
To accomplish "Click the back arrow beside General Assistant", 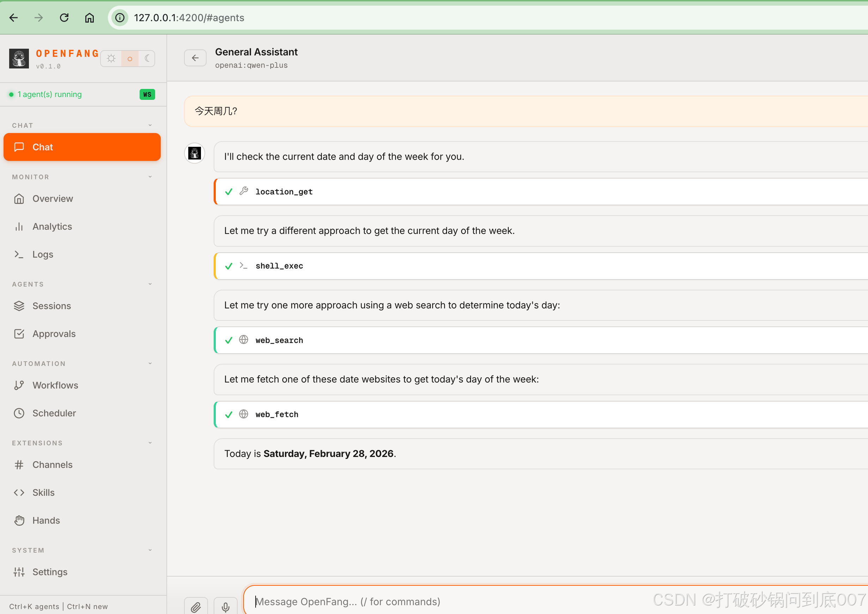I will [x=195, y=58].
